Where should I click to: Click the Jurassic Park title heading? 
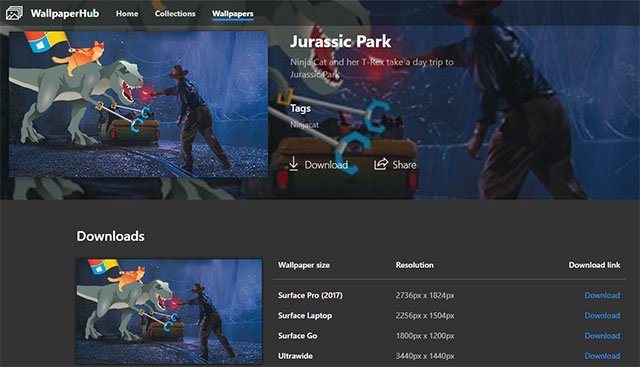(340, 41)
